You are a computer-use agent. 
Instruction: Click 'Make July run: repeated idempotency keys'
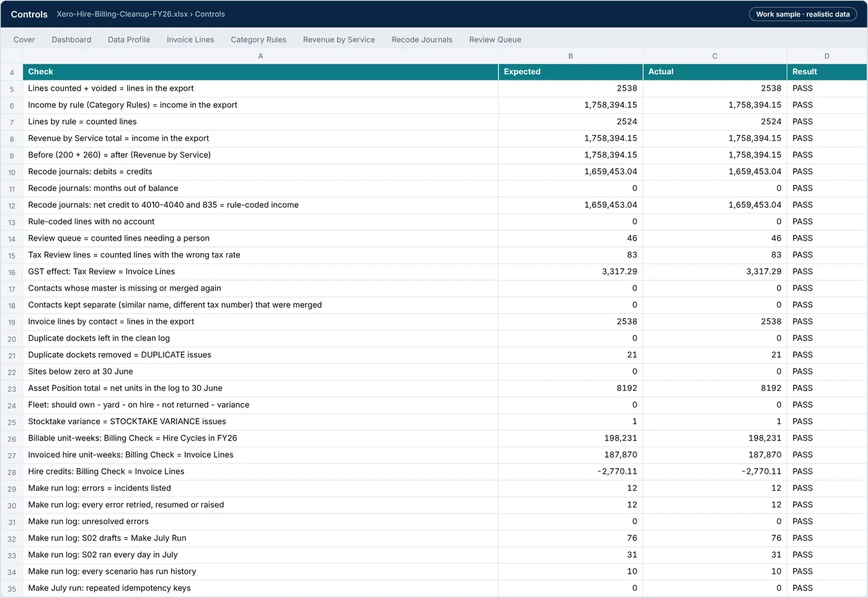(x=260, y=588)
